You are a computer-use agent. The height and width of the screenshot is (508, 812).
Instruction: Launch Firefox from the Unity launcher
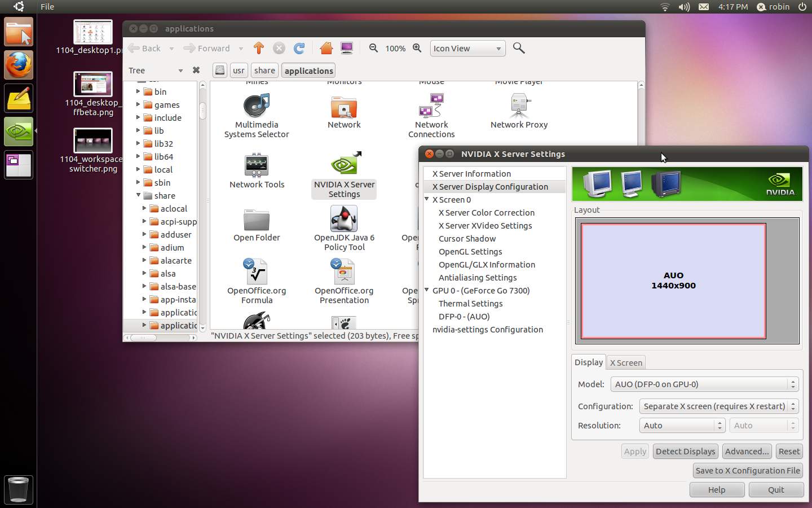19,65
